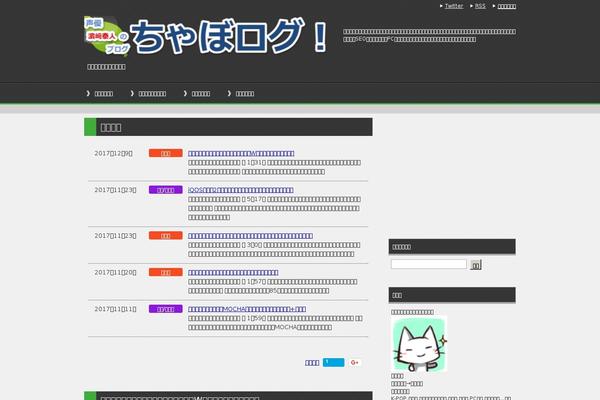The width and height of the screenshot is (600, 400).
Task: Click the orange category badge on 2017/11/20 entry
Action: tap(166, 272)
